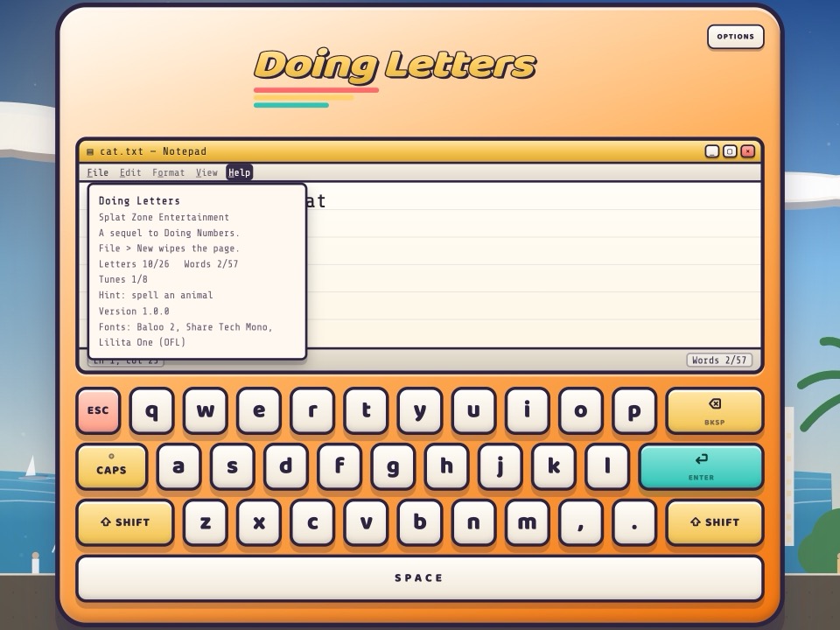840x630 pixels.
Task: Click the "File > New wipes the page." line
Action: click(169, 248)
